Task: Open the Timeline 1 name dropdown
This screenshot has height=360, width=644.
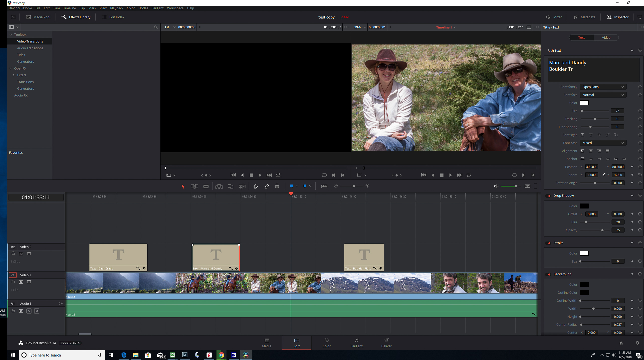Action: coord(446,27)
